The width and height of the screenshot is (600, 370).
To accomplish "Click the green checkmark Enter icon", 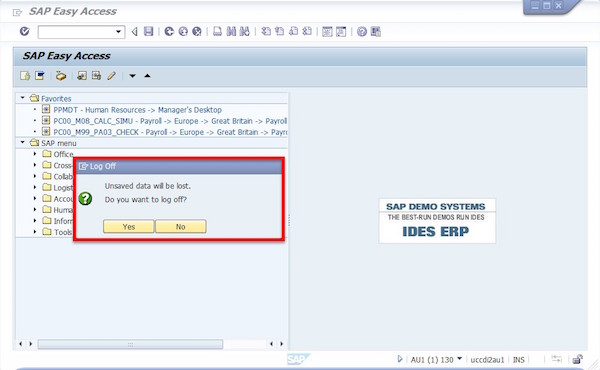I will pos(24,31).
